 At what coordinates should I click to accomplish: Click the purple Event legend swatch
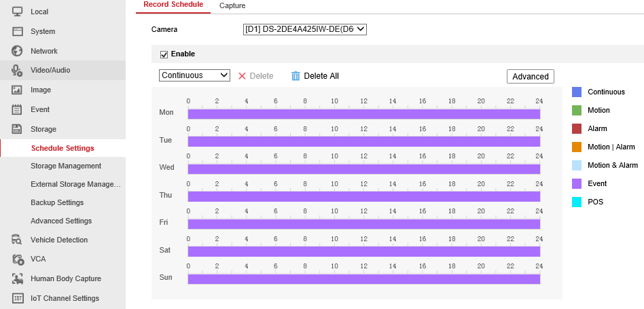[577, 183]
